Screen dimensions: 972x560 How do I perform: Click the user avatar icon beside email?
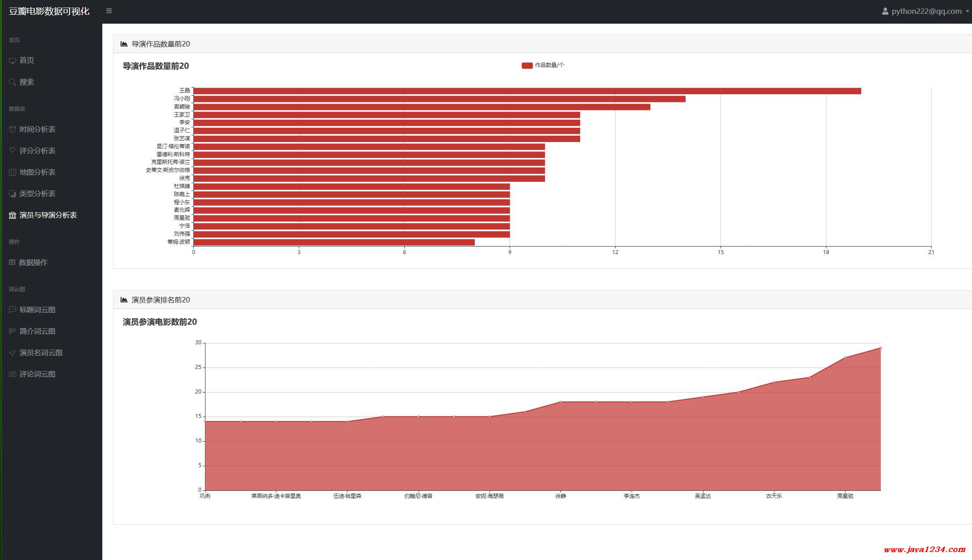coord(885,12)
